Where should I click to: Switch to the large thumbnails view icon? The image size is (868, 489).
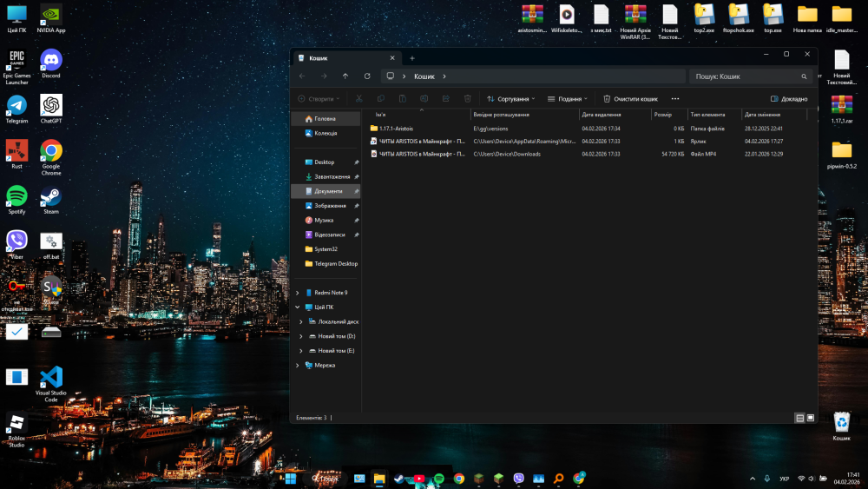pos(811,418)
